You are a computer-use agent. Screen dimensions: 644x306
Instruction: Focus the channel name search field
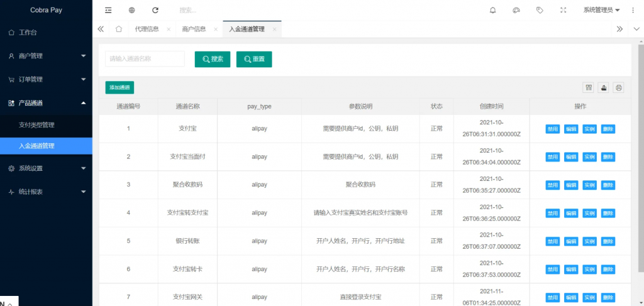pyautogui.click(x=145, y=58)
